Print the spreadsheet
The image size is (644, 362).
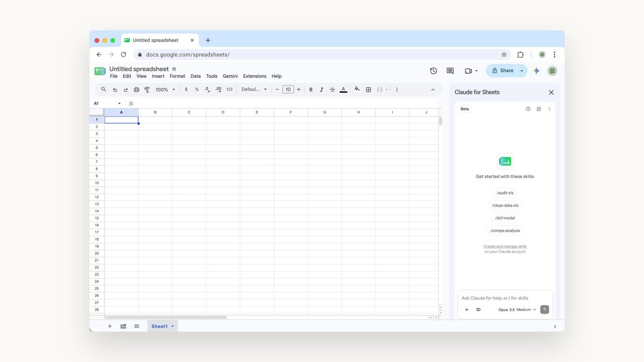136,90
